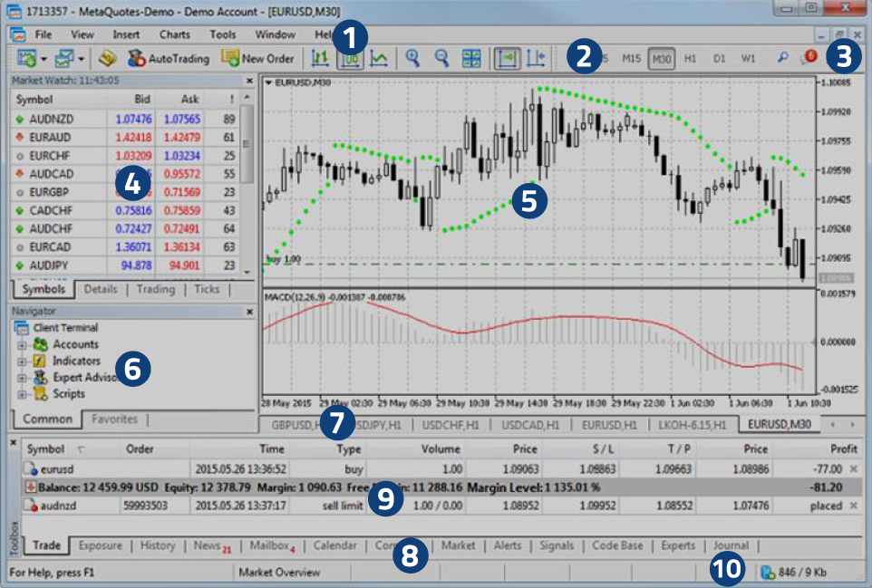The image size is (872, 588).
Task: Expand the Expert Advisors node
Action: (x=22, y=379)
